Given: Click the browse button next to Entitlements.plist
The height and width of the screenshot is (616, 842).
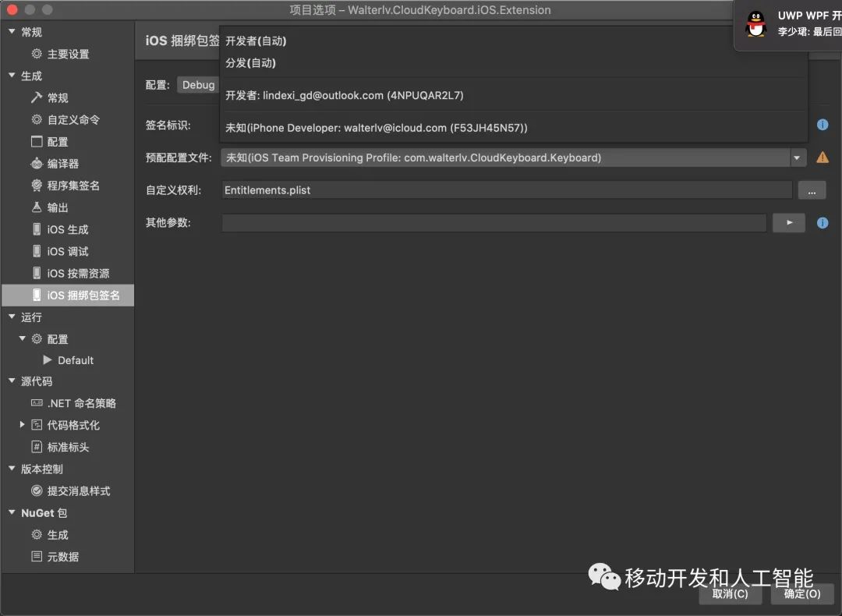Looking at the screenshot, I should 812,190.
